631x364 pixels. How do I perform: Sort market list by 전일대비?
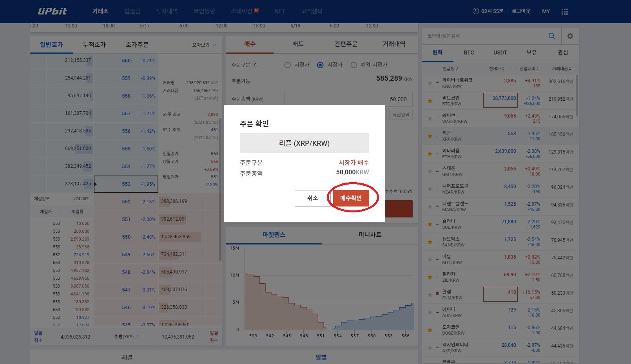tap(529, 69)
